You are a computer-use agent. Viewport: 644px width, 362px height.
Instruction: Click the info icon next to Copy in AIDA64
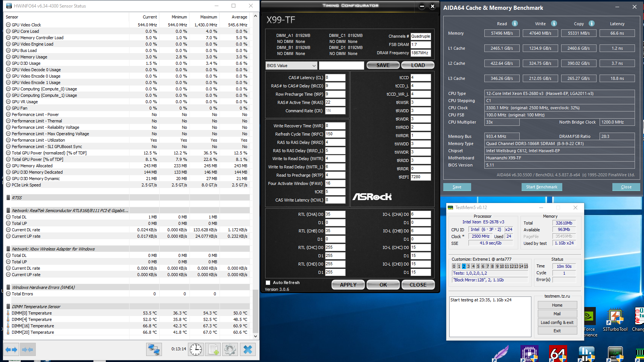[x=592, y=23]
